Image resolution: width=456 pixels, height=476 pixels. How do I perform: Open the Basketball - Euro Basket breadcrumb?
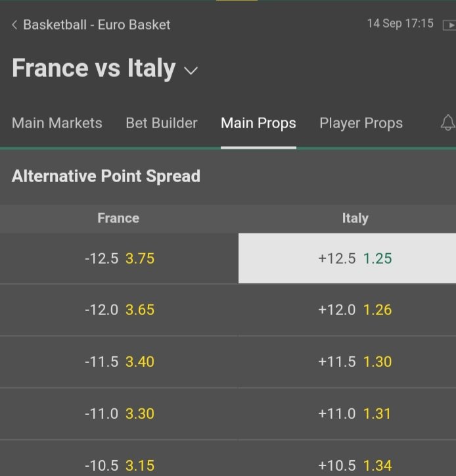(x=97, y=25)
